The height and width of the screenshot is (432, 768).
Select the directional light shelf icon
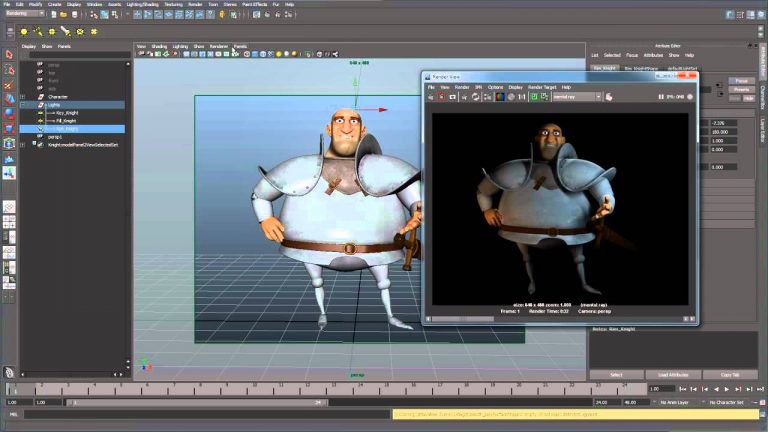pos(38,32)
